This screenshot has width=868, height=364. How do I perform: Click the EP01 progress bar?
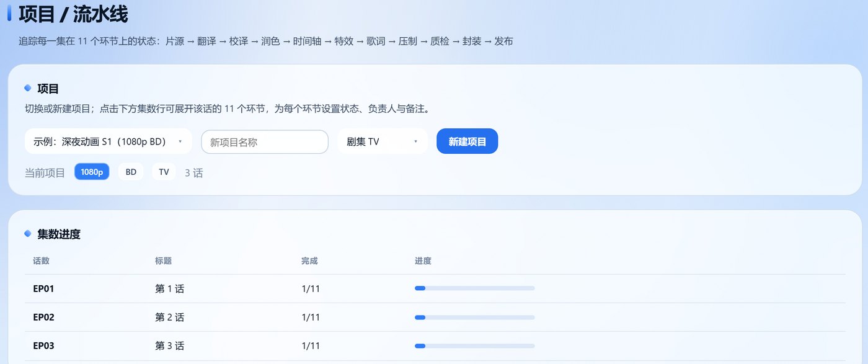click(x=474, y=288)
